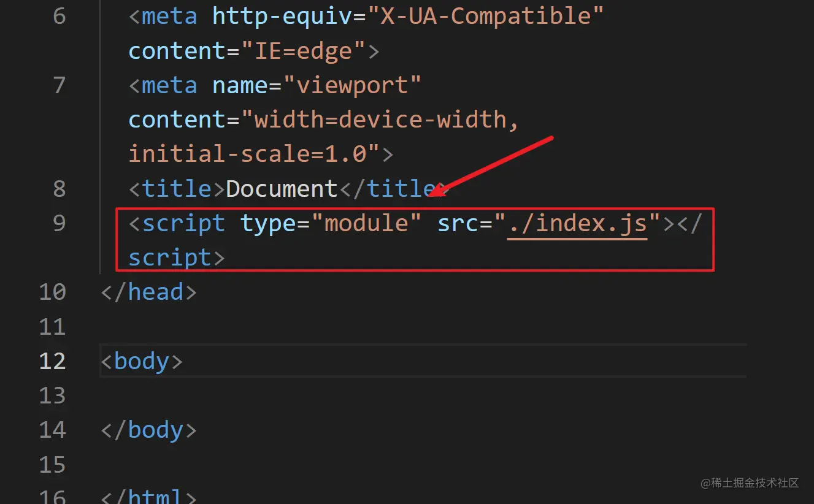Select the active line number 12

[x=52, y=361]
